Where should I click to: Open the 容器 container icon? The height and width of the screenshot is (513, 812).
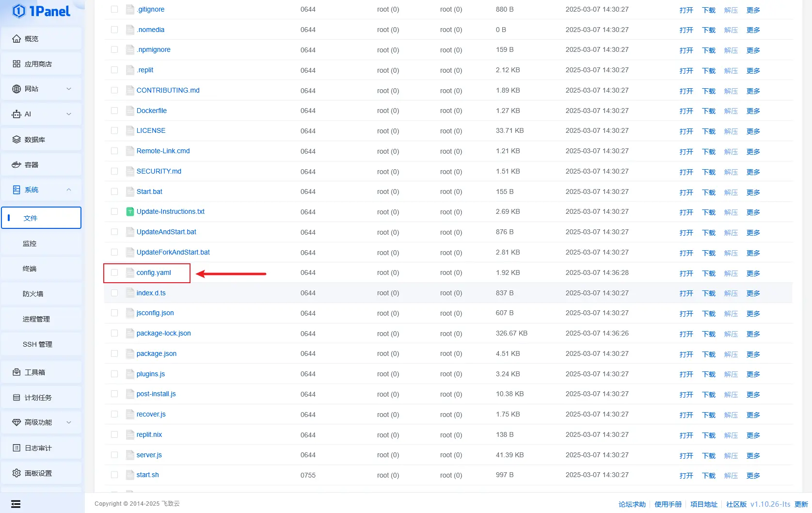tap(16, 165)
